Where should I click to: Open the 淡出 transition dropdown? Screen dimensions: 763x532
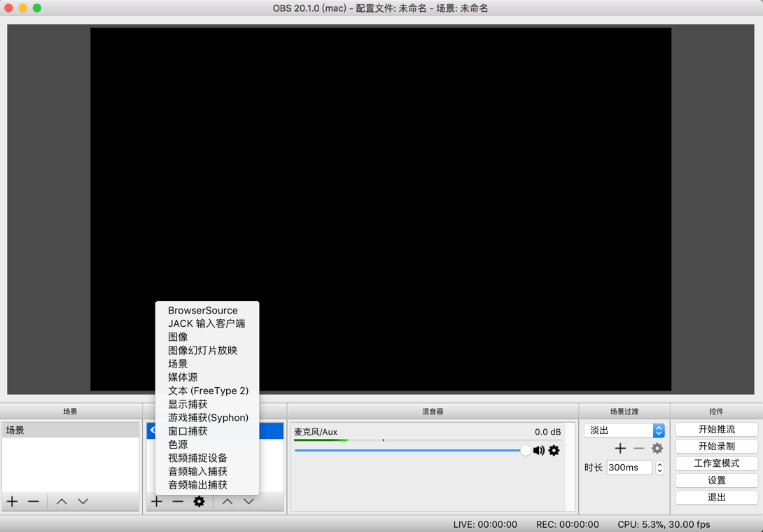[x=624, y=430]
